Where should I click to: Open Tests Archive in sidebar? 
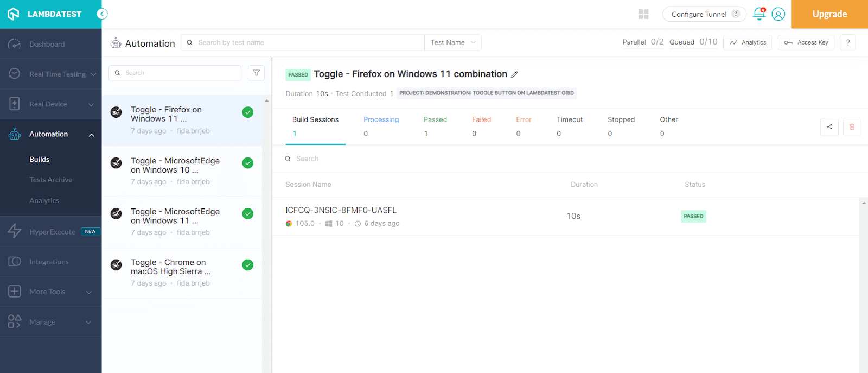50,180
